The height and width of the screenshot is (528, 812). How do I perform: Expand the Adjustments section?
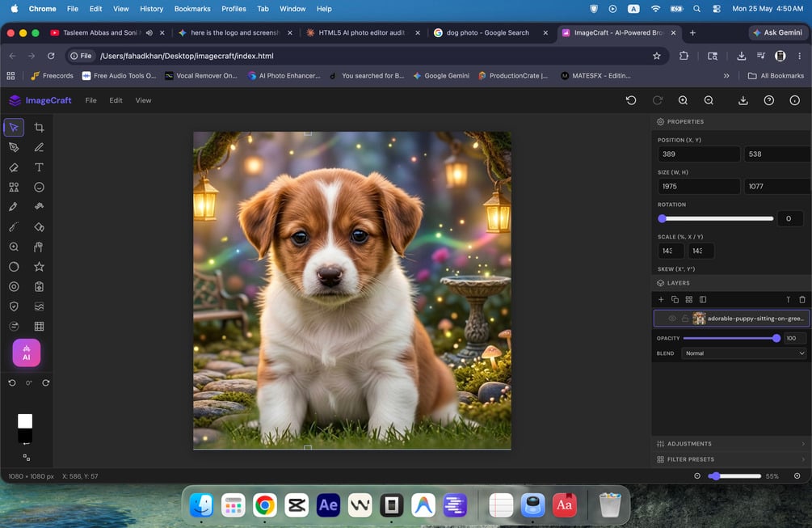coord(731,444)
